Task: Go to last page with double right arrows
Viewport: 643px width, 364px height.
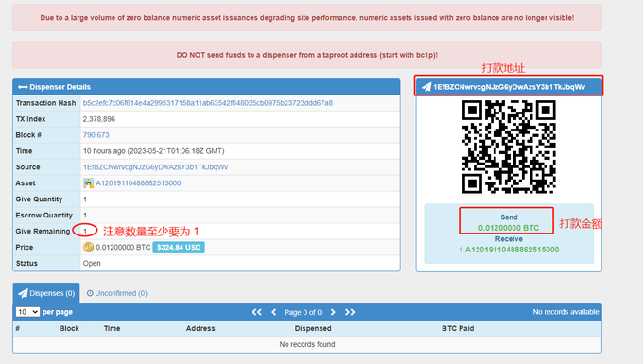Action: (x=350, y=312)
